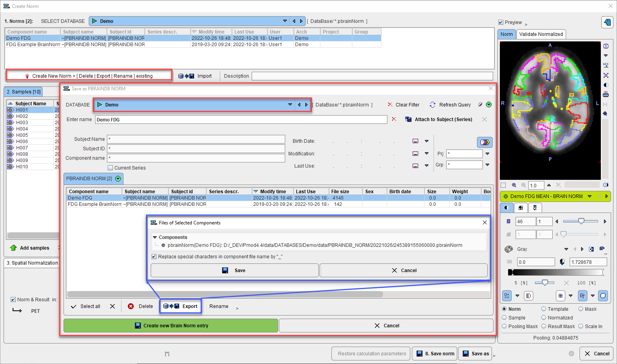Viewport: 617px width, 364px height.
Task: Click the green round arrow beside Refresh Query
Action: pos(489,105)
